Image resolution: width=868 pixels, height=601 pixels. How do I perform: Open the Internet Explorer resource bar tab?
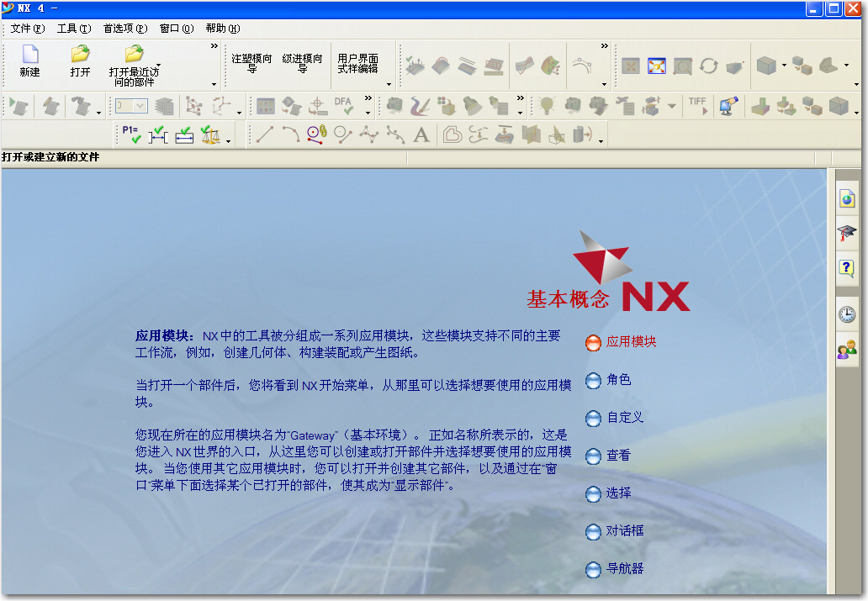(847, 198)
